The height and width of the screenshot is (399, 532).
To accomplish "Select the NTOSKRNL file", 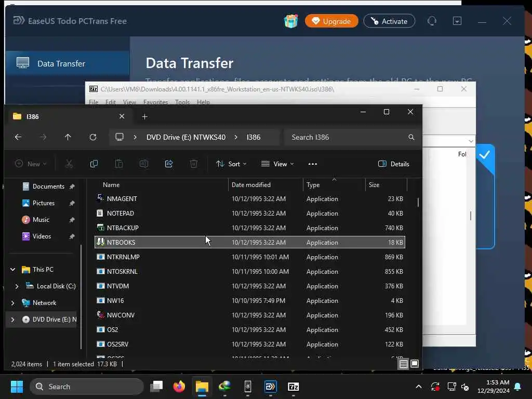I will click(x=249, y=272).
